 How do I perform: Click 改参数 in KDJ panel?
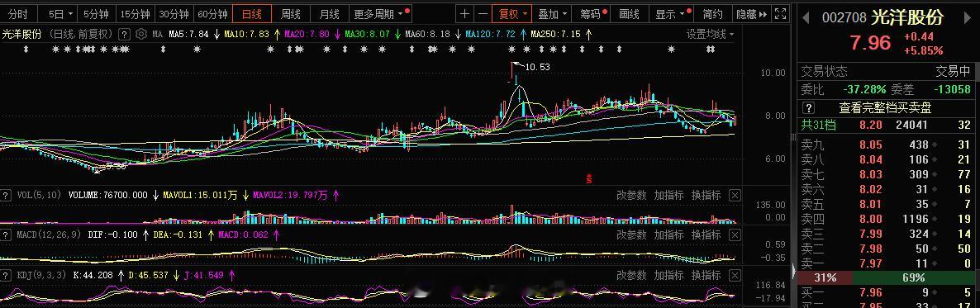(631, 275)
